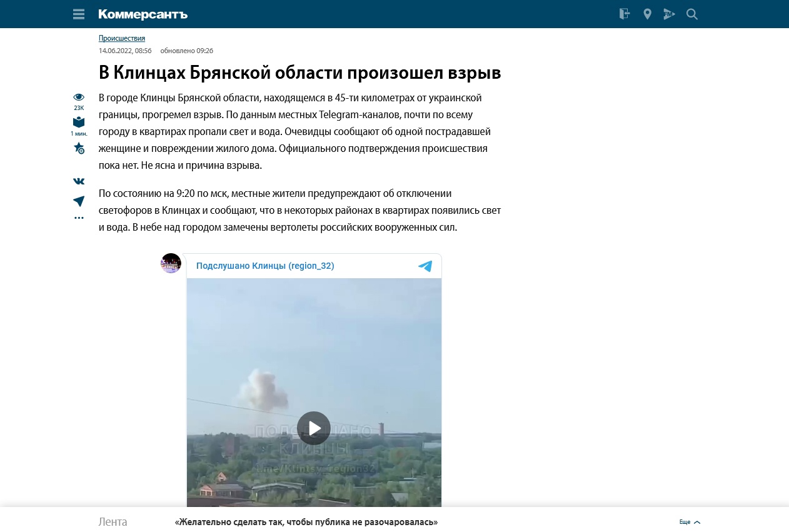The width and height of the screenshot is (789, 532).
Task: Open the location pin region selector
Action: [x=647, y=14]
